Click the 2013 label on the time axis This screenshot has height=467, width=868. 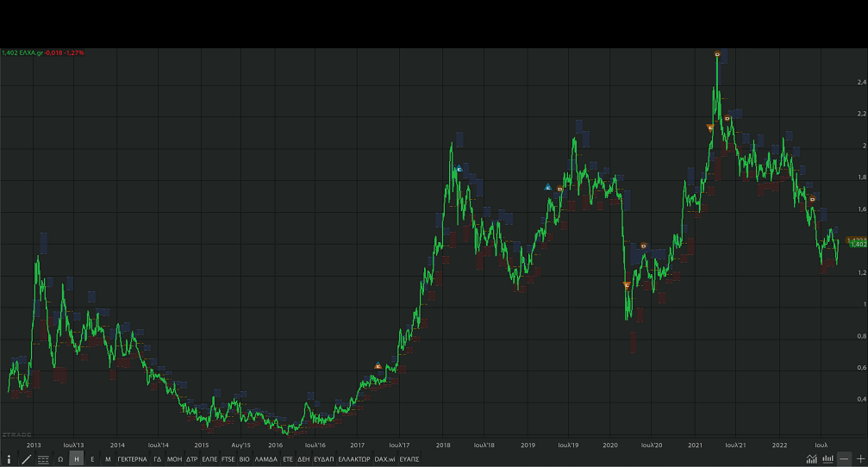[34, 445]
